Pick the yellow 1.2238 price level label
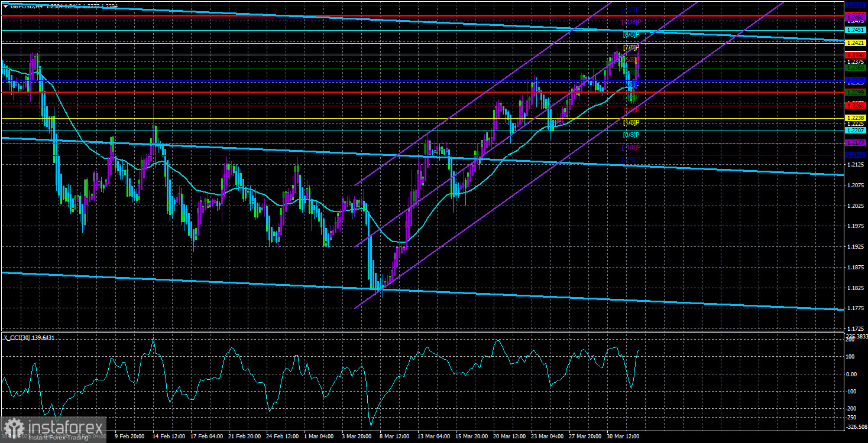 (x=856, y=118)
